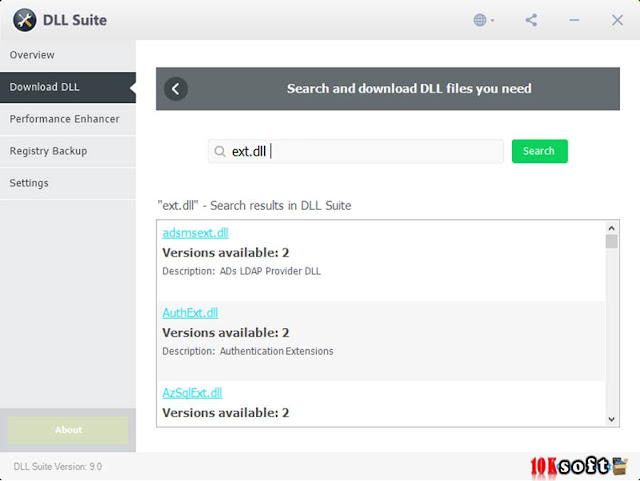640x481 pixels.
Task: Click the green Search button
Action: [540, 151]
